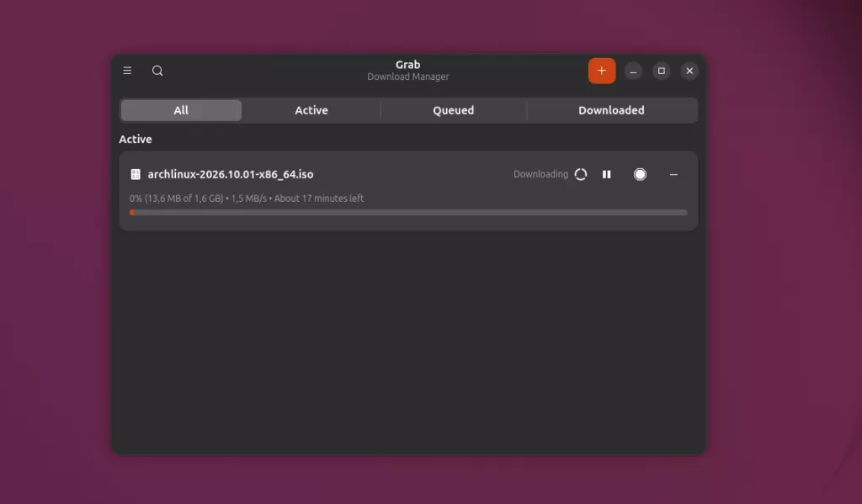Switch to the Queued tab
Image resolution: width=862 pixels, height=504 pixels.
453,110
